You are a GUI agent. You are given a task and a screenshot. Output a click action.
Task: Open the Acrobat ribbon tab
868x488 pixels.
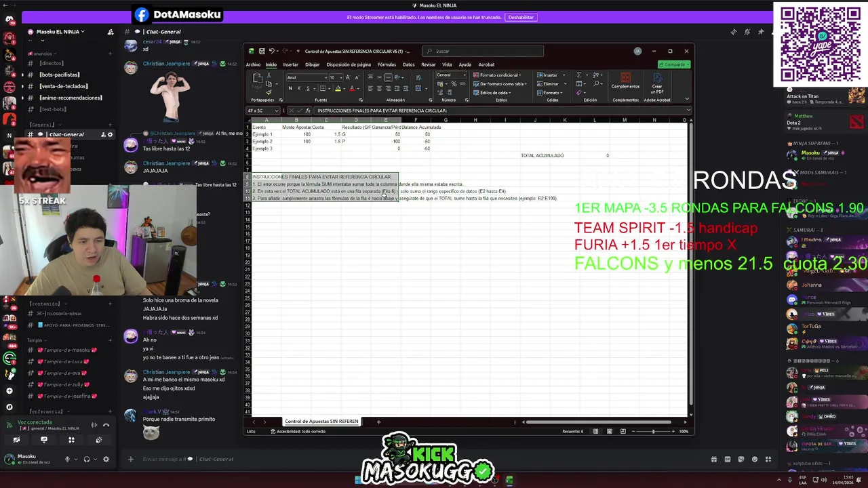(x=486, y=64)
